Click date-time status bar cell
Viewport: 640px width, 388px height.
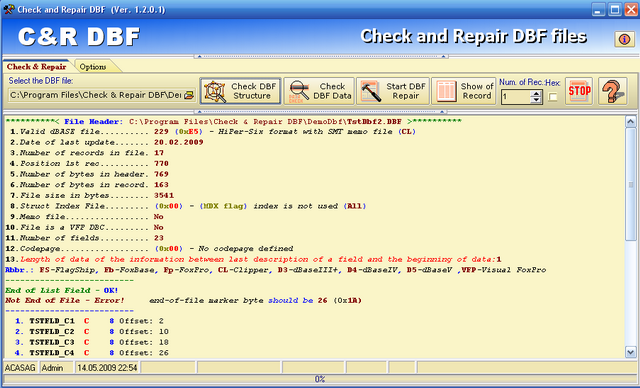107,368
